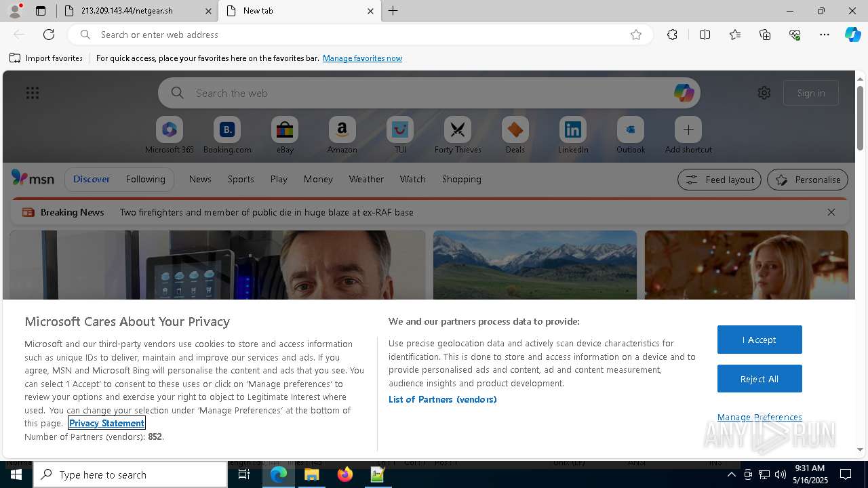Launch the Copilot sidebar icon
The image size is (868, 488).
(x=852, y=35)
